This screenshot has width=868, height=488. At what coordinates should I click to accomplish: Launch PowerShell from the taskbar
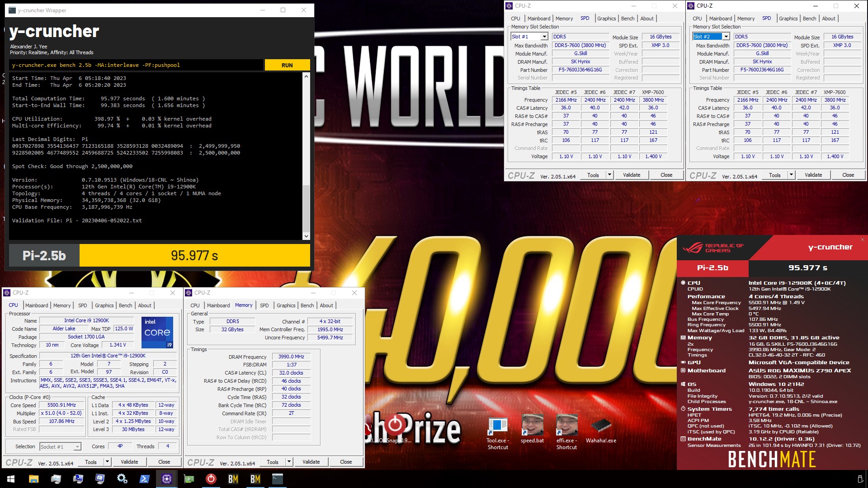point(144,479)
